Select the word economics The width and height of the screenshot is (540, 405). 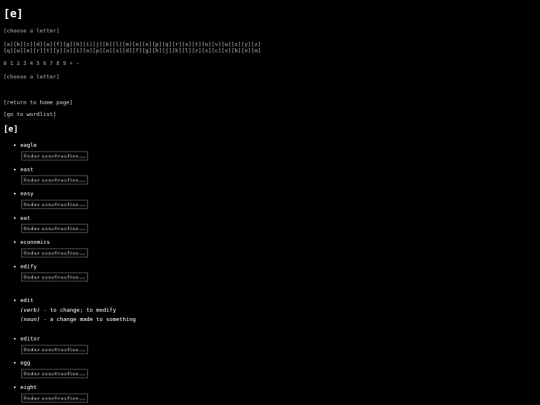pos(35,242)
